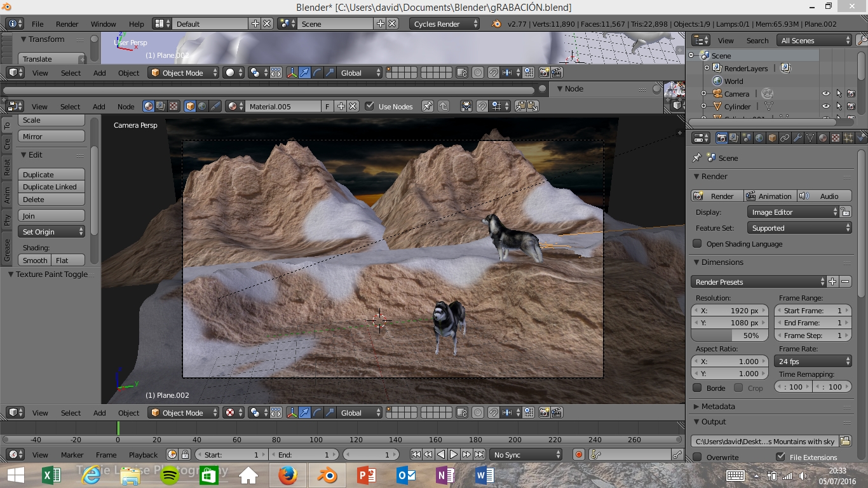Hide the Camera object via eye icon
868x488 pixels.
pos(825,94)
